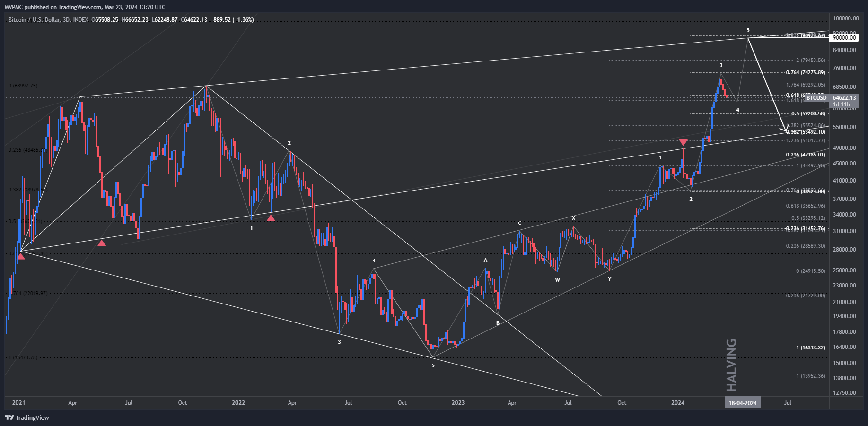Click the 1d 11h bar countdown label
Screen dimensions: 868x426
[x=842, y=104]
